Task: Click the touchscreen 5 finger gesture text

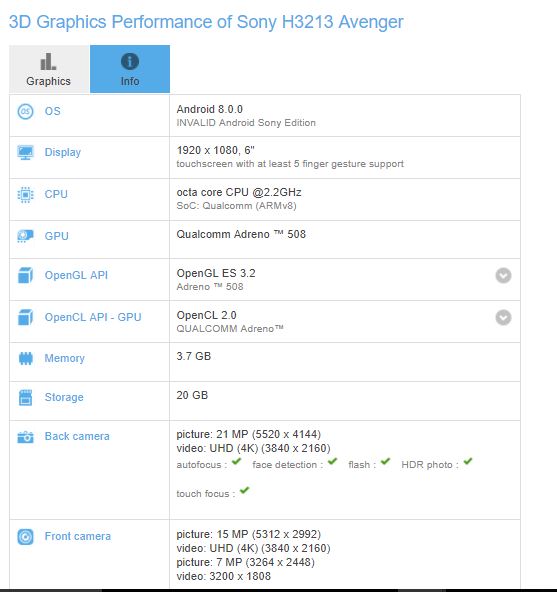Action: [x=290, y=164]
